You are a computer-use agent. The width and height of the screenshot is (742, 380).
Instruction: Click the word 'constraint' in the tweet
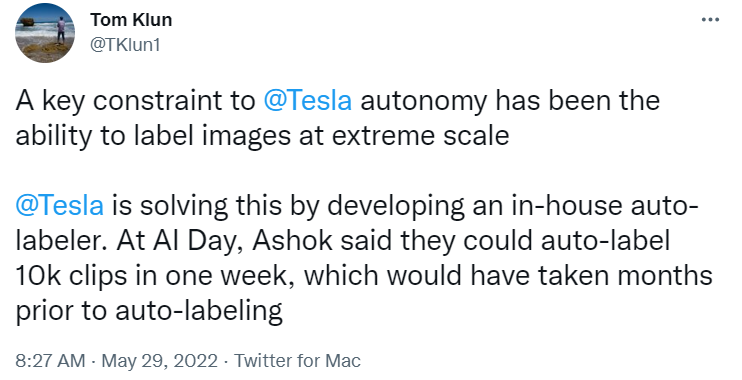pos(174,101)
